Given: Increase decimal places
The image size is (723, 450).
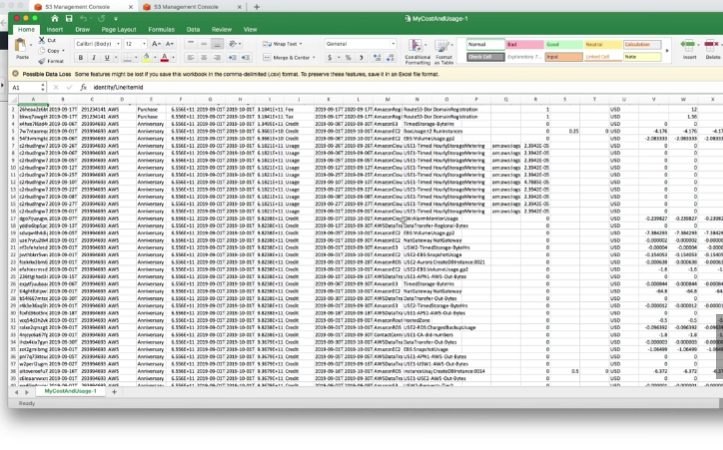Looking at the screenshot, I should pos(377,58).
